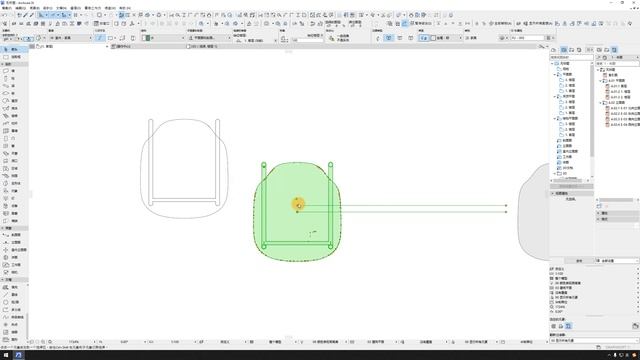Activate the Roof tool in the toolbox
The width and height of the screenshot is (640, 360).
coord(14,101)
